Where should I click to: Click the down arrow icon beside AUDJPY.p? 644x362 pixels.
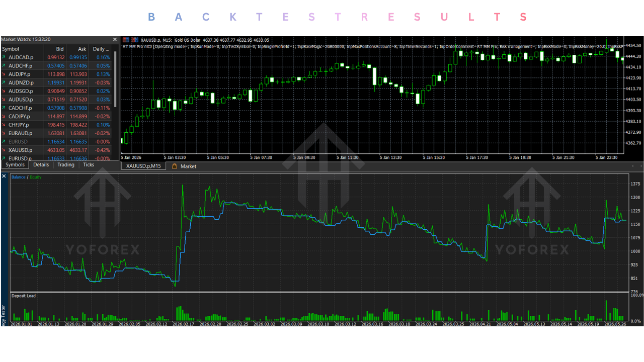coord(4,74)
